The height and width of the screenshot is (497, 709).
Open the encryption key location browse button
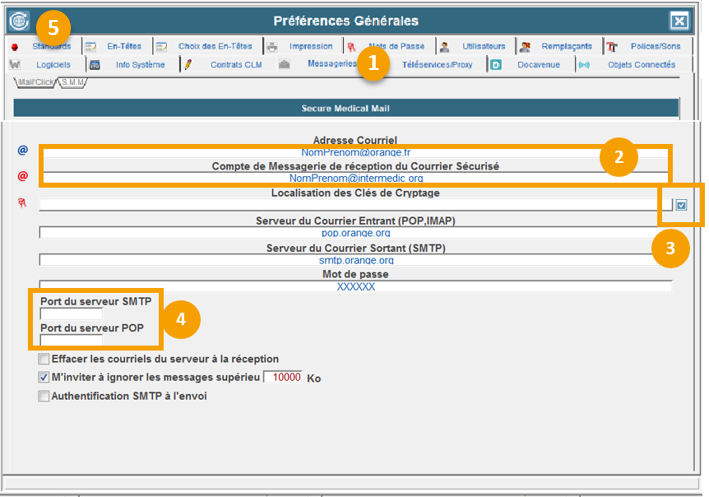point(681,204)
